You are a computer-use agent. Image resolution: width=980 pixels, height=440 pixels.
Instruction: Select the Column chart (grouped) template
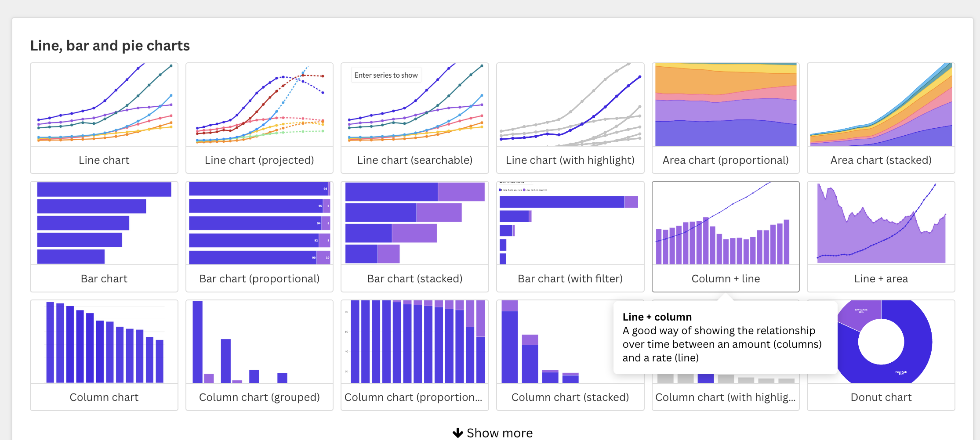259,355
